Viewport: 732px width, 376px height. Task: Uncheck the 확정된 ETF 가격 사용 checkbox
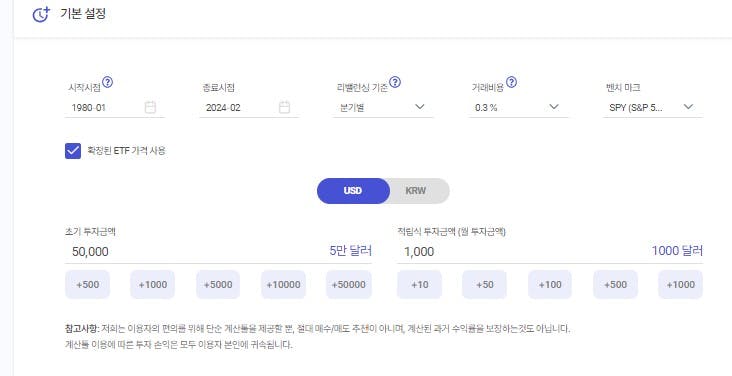pos(73,151)
